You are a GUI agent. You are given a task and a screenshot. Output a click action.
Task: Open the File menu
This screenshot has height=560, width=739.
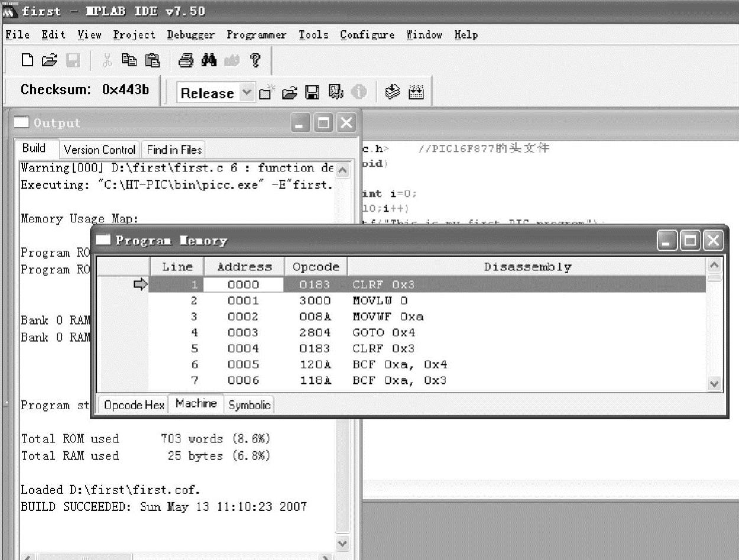click(x=17, y=35)
